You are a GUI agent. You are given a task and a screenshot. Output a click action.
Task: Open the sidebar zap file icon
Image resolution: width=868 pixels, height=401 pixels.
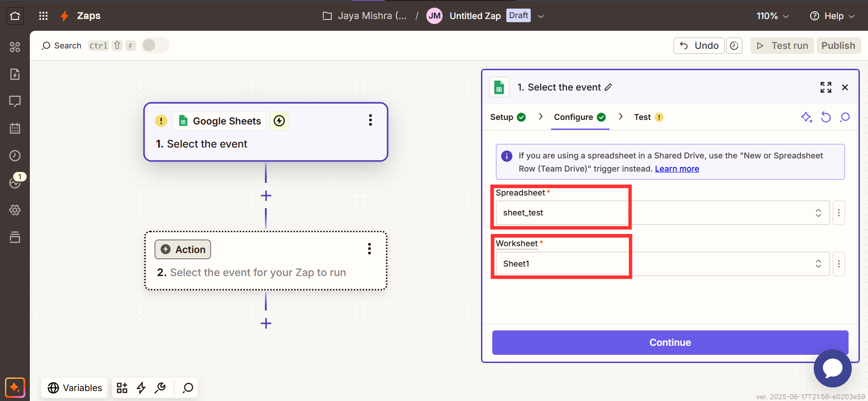pos(15,74)
